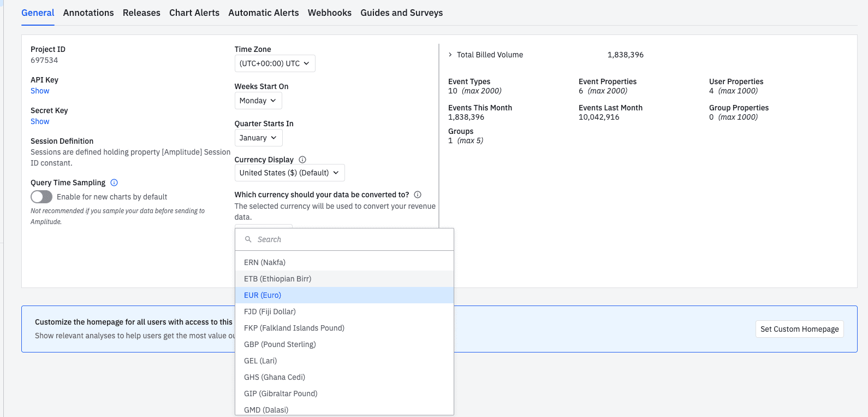Show the API Key
The image size is (868, 417).
pyautogui.click(x=40, y=91)
